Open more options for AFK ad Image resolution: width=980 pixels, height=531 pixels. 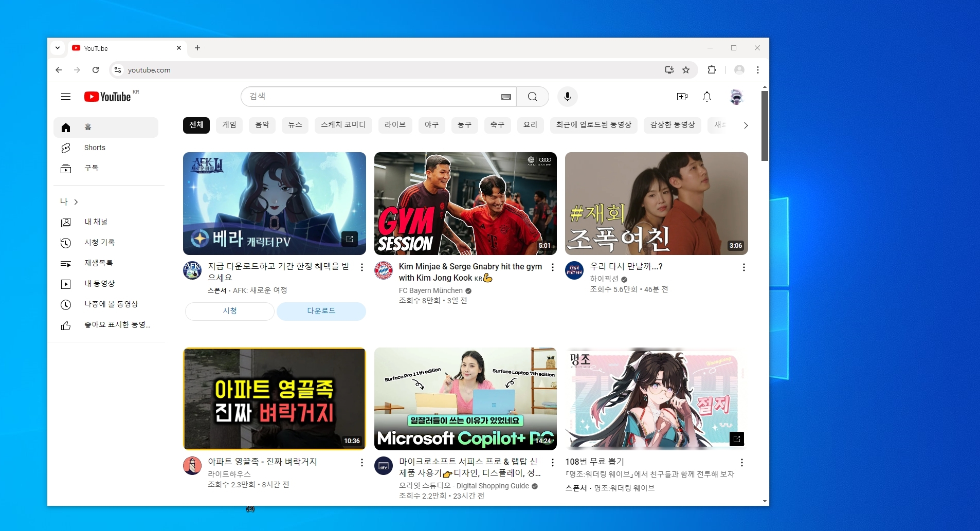[x=362, y=267]
